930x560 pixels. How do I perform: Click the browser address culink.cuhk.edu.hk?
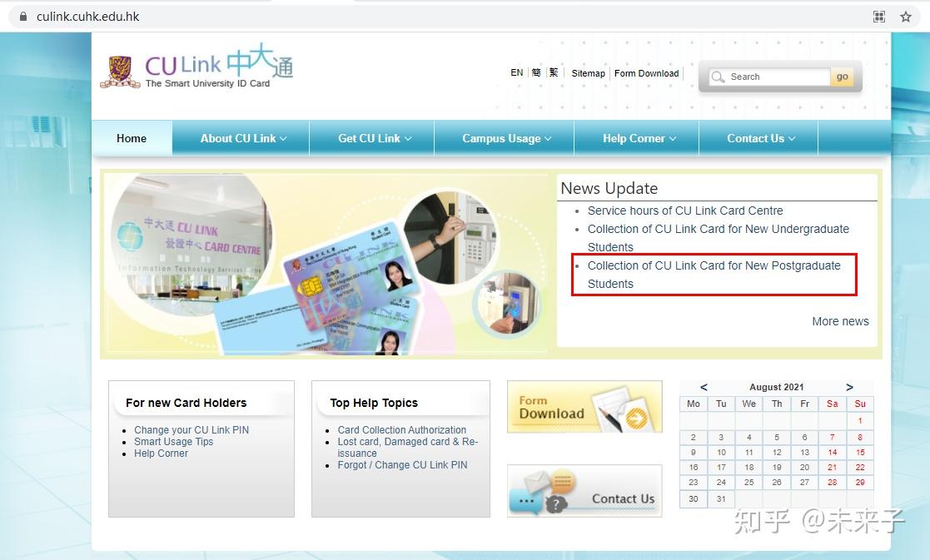(87, 17)
